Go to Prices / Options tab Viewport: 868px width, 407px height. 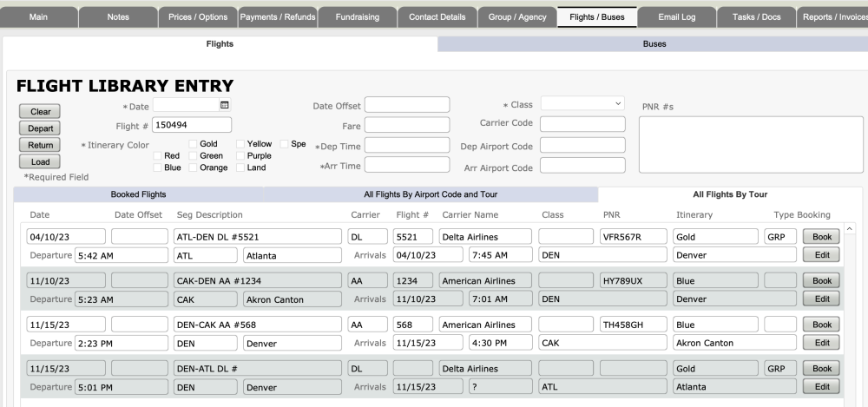[198, 17]
